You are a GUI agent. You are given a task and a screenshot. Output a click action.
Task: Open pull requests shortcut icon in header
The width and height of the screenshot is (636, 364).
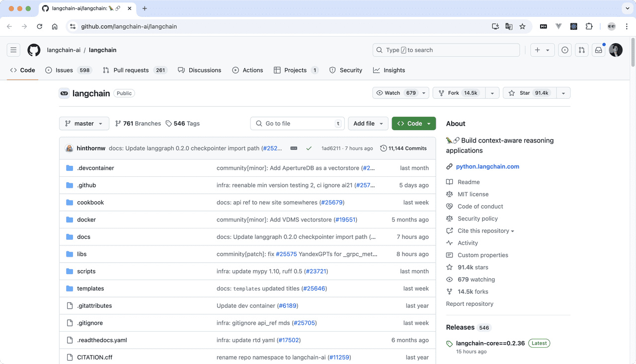[582, 50]
